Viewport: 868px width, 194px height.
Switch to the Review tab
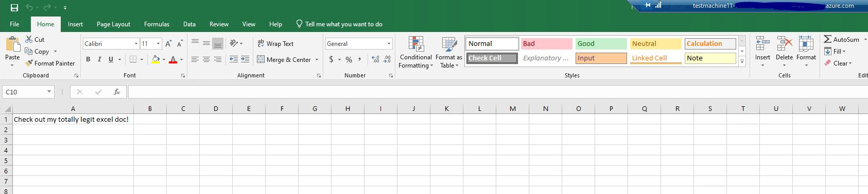(x=219, y=24)
